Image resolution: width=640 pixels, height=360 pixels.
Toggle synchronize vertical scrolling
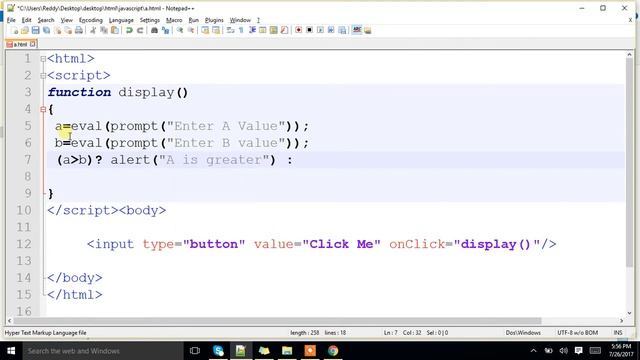pos(205,30)
